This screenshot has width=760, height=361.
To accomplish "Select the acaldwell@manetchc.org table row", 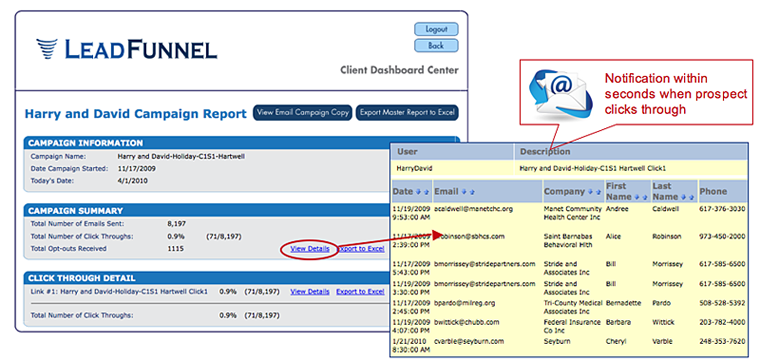I will [x=569, y=213].
